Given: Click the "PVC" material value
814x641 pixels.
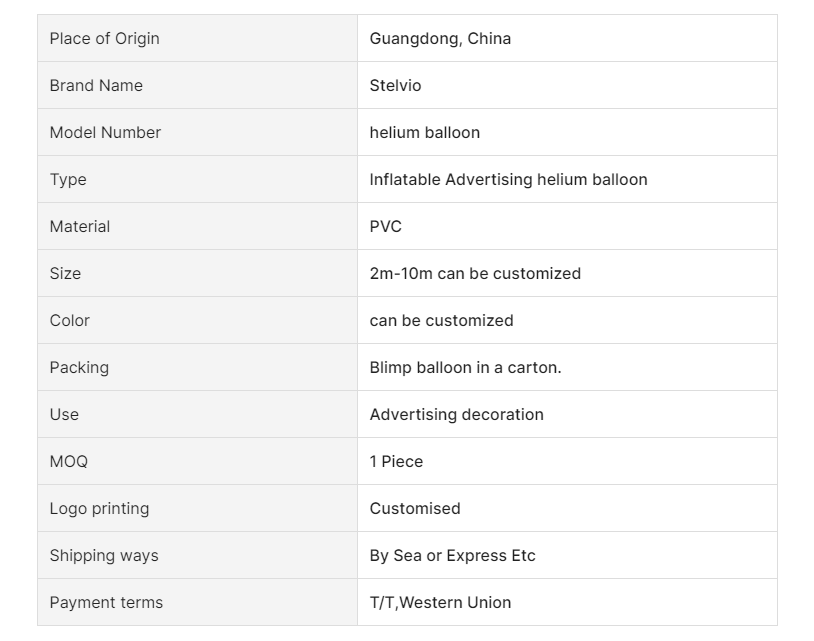Looking at the screenshot, I should click(386, 226).
